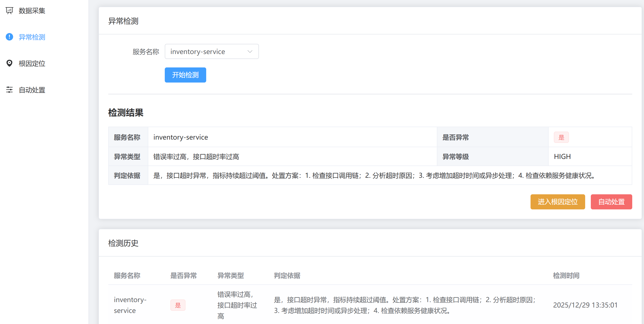The width and height of the screenshot is (644, 324).
Task: Expand the inventory-service dropdown list
Action: 212,51
